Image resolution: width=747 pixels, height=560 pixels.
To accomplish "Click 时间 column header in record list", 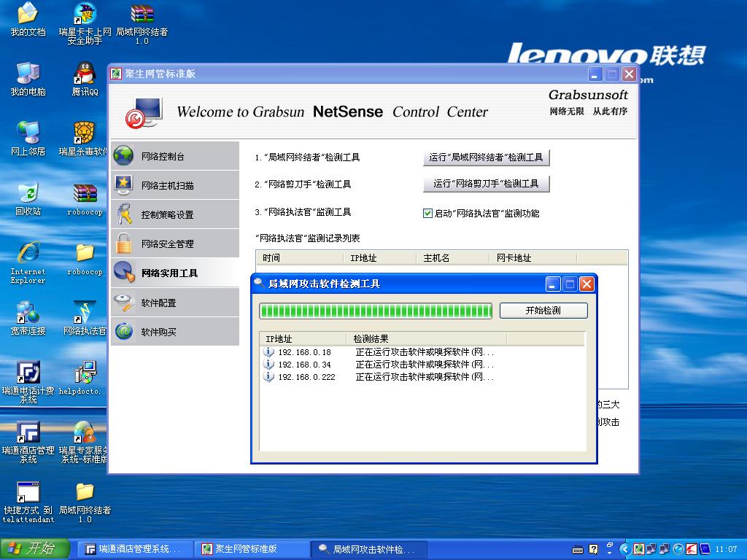I will (x=300, y=257).
